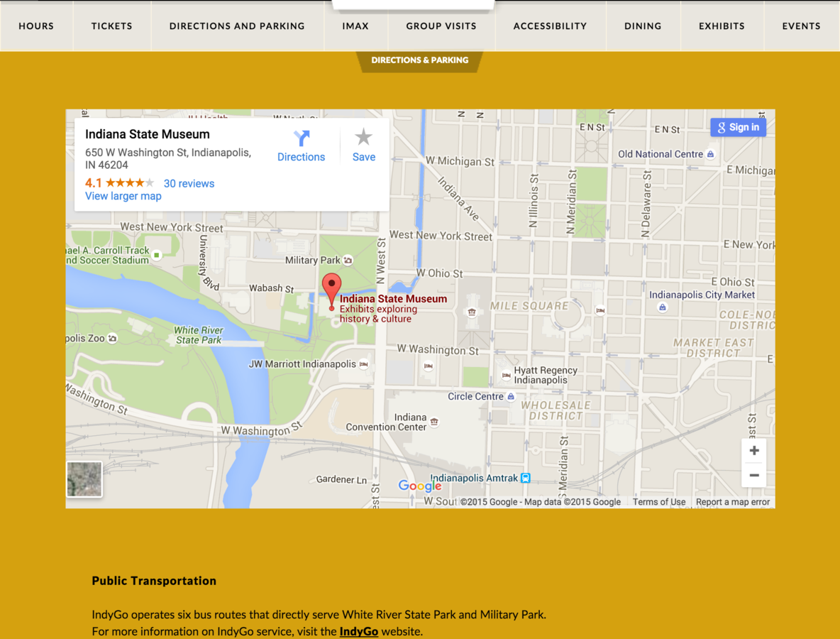Open the Terms of Use link
The width and height of the screenshot is (840, 639).
(x=659, y=502)
